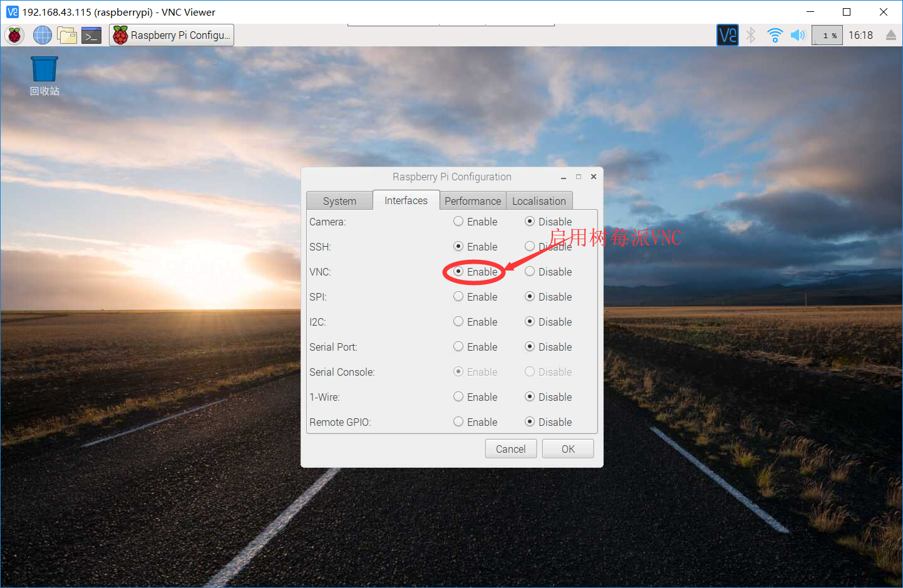Select Disable for Remote GPIO
The width and height of the screenshot is (903, 588).
548,422
